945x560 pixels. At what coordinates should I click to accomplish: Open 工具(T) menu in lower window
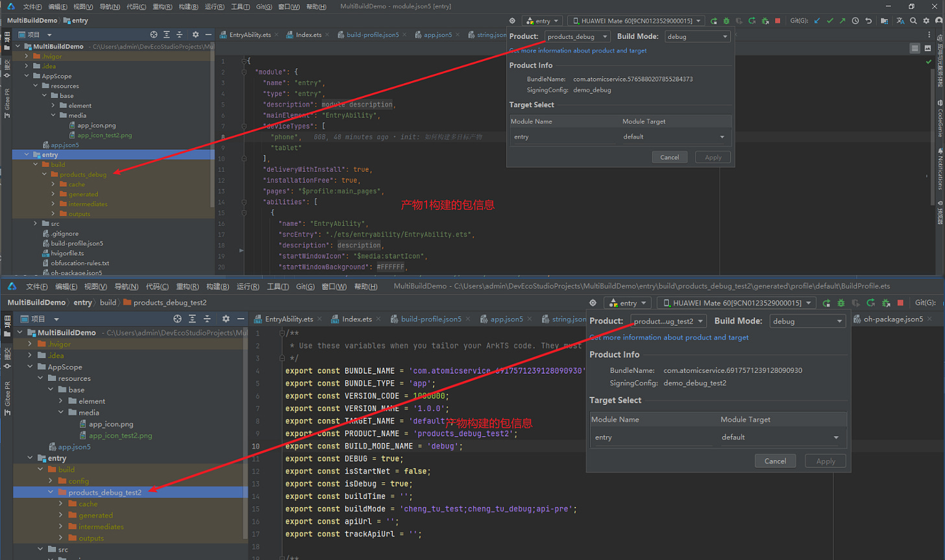[278, 286]
